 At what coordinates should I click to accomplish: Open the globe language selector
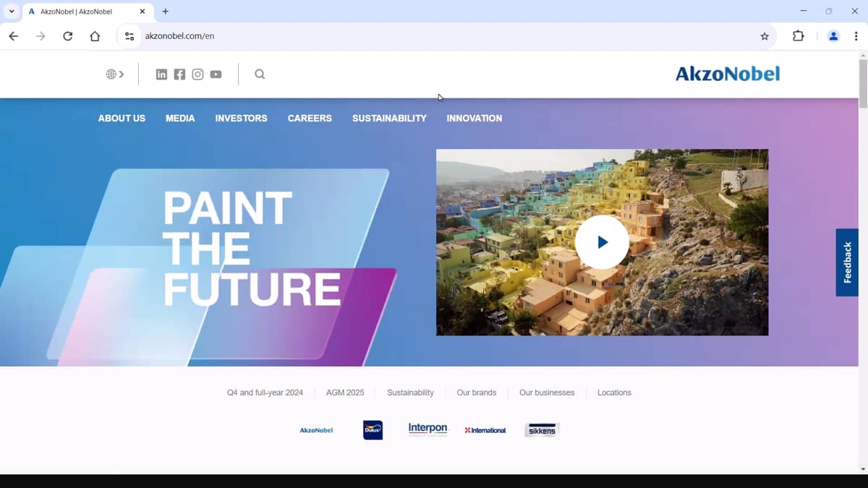[115, 74]
